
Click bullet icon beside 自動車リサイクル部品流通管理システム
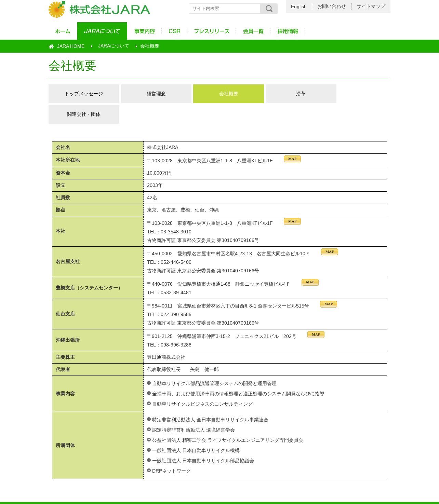149,383
